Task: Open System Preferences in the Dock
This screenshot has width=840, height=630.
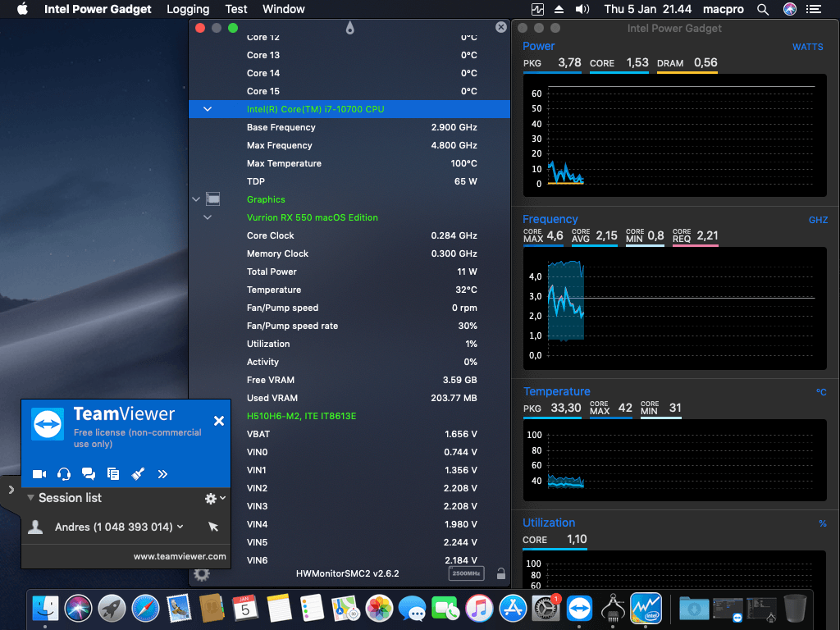Action: pos(546,609)
